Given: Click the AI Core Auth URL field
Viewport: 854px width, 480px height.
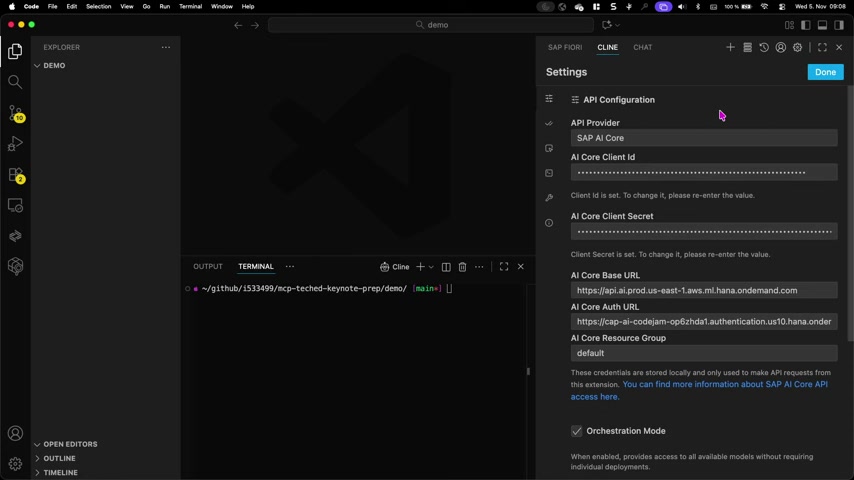Looking at the screenshot, I should pos(704,321).
